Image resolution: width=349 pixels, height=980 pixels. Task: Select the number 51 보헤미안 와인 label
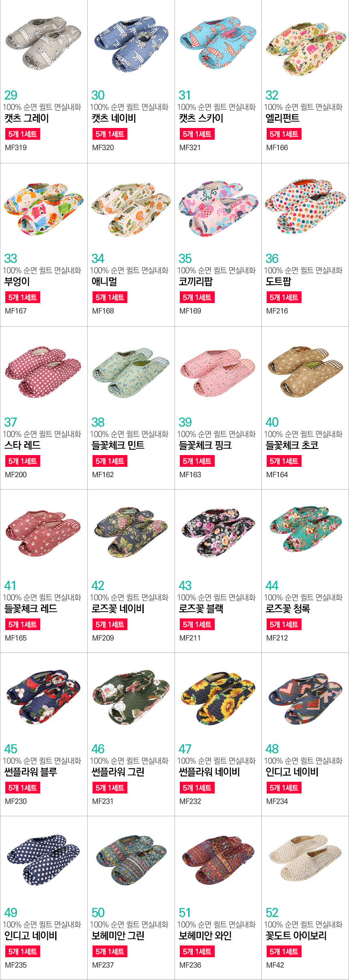pos(185,913)
